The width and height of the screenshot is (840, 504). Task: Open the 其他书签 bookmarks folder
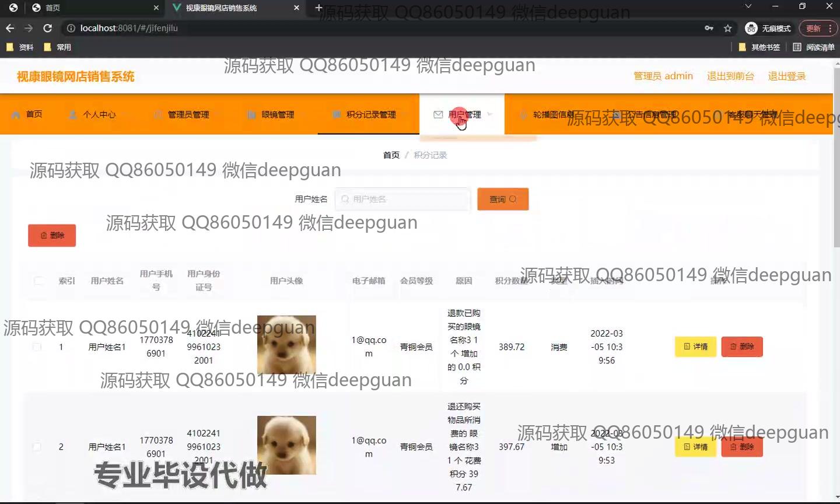coord(759,47)
